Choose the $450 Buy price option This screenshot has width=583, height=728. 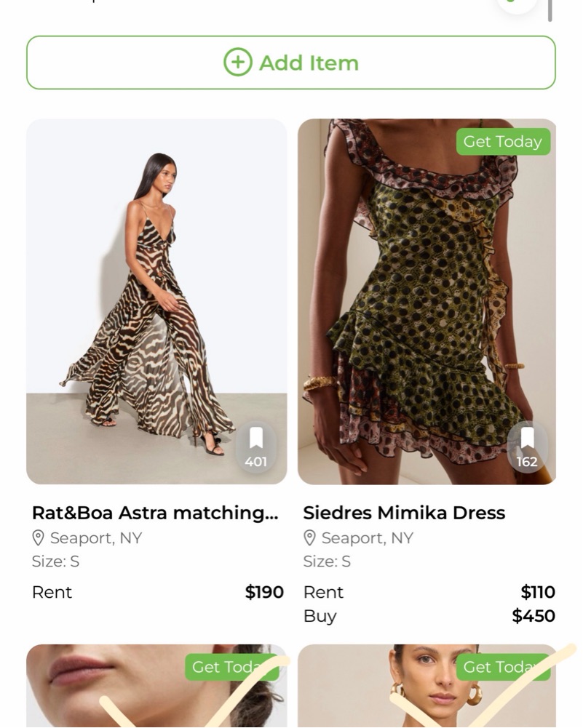coord(534,616)
